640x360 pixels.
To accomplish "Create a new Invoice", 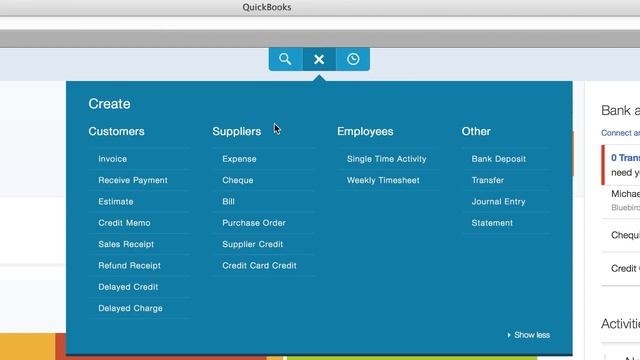I will click(x=113, y=159).
